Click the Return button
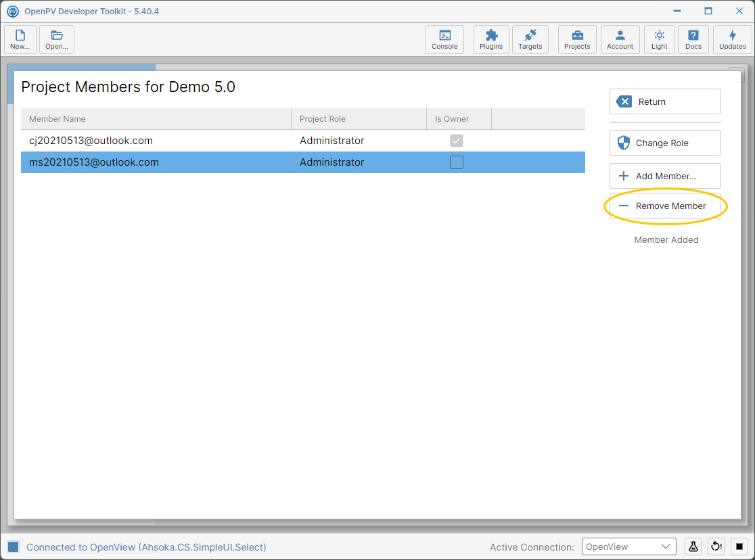755x560 pixels. (665, 101)
